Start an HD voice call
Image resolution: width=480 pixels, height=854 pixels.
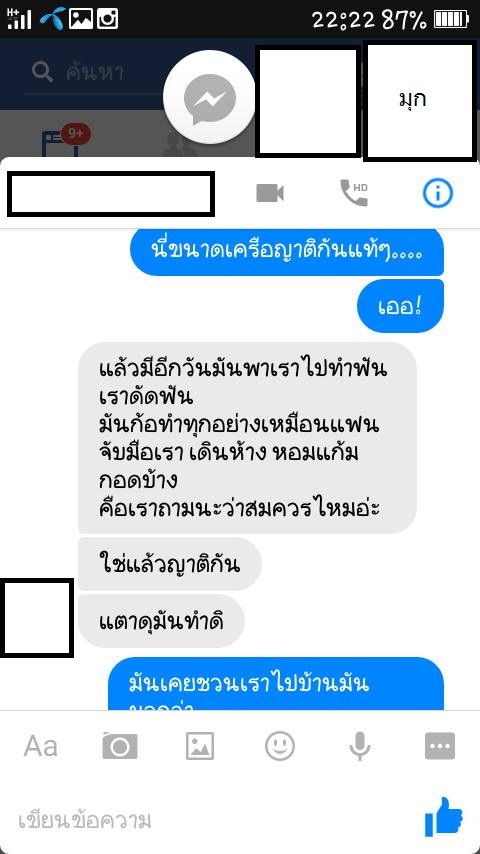point(354,193)
